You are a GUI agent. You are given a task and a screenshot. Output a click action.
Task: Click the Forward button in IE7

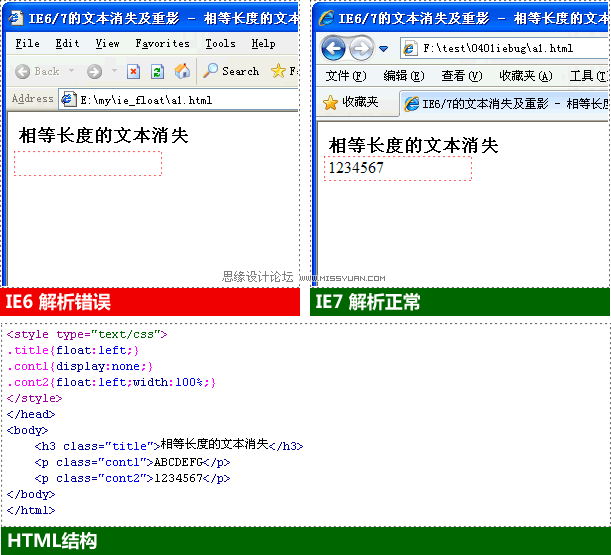point(361,49)
